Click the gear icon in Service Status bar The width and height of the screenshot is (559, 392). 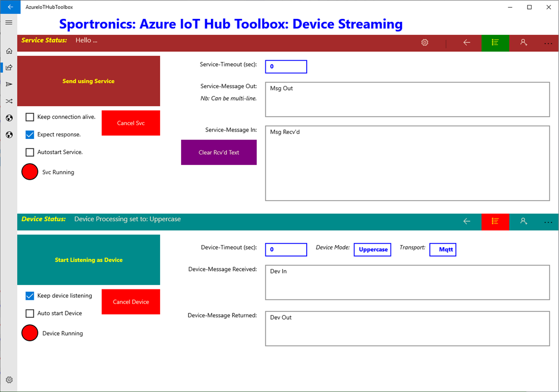coord(424,42)
